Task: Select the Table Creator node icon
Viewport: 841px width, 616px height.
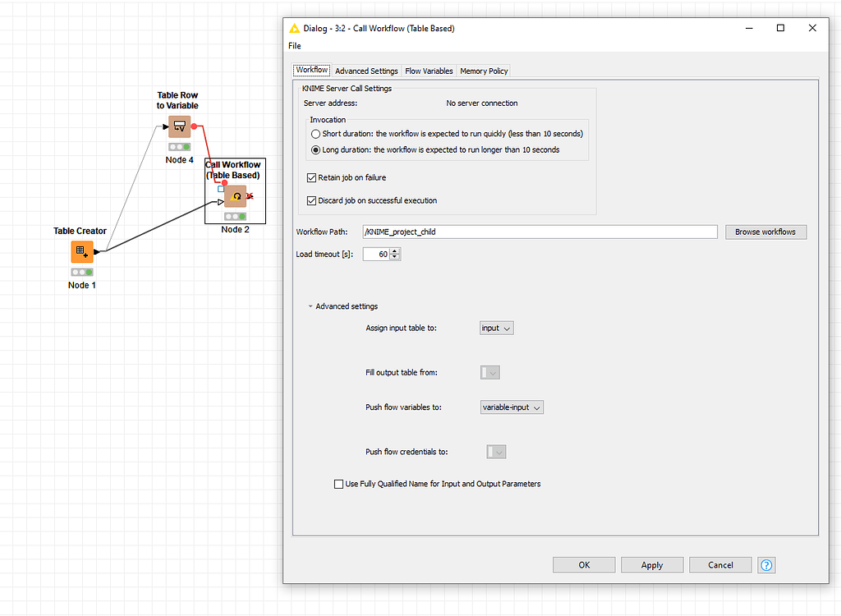Action: coord(81,252)
